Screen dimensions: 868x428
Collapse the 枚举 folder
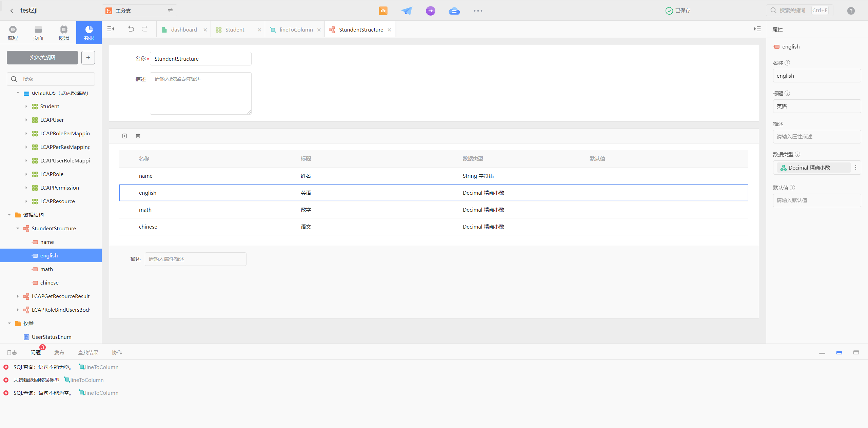(9, 324)
